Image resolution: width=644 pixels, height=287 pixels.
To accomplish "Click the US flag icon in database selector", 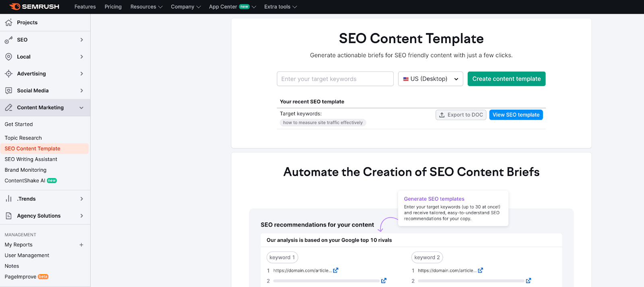I will pos(406,79).
